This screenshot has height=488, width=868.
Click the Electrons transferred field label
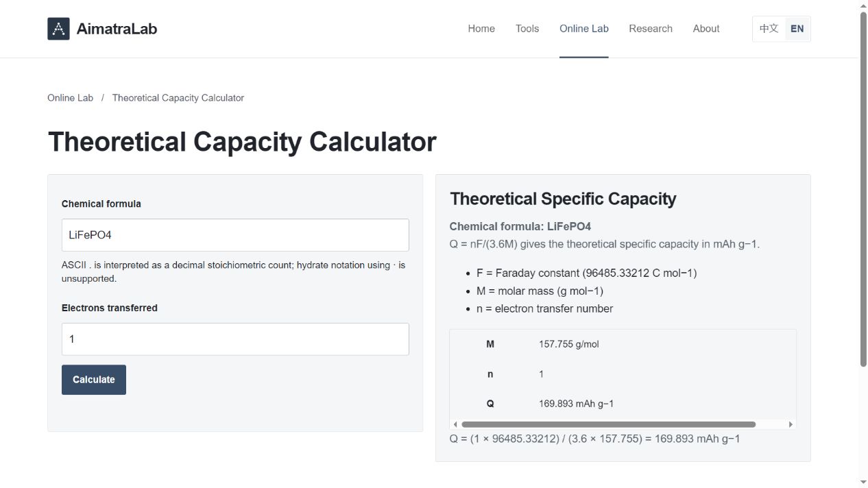click(x=110, y=308)
